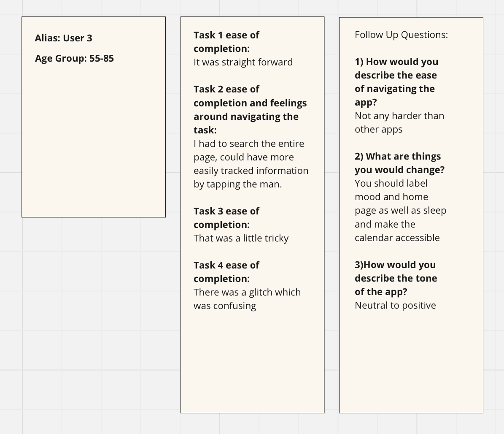
Task: Select the Task 3 ease of completion heading
Action: 226,218
